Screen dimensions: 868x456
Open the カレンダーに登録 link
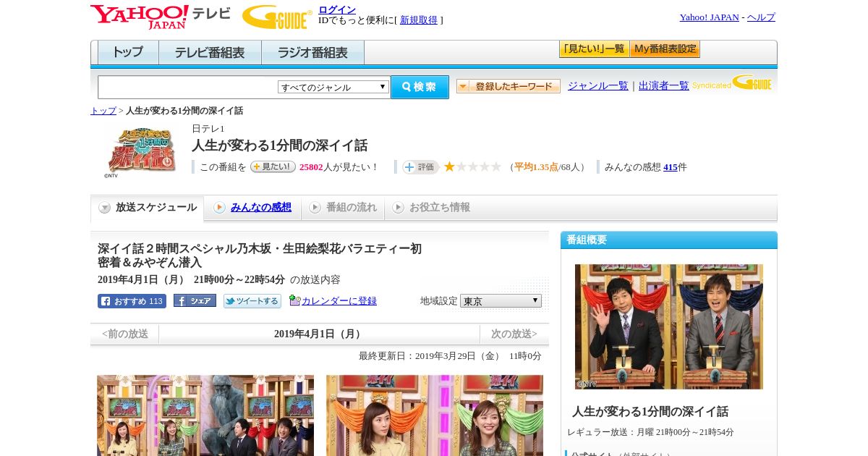(339, 301)
